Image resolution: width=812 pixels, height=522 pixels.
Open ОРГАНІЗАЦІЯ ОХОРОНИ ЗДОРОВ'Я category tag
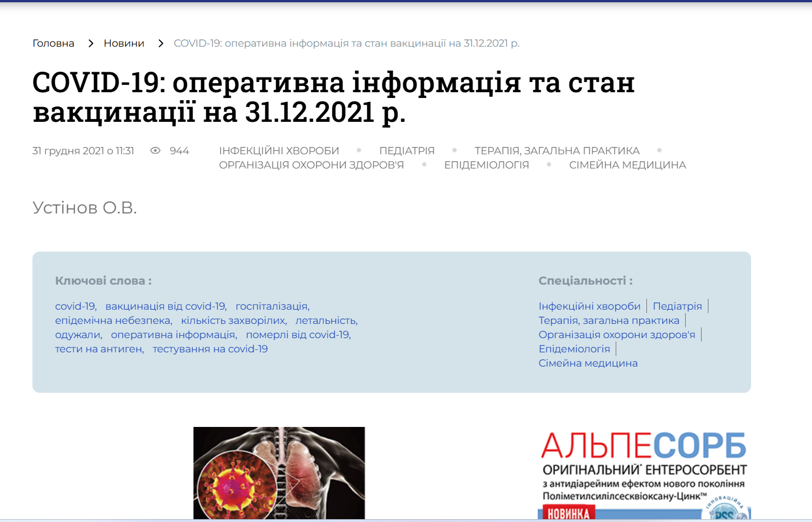[x=311, y=165]
